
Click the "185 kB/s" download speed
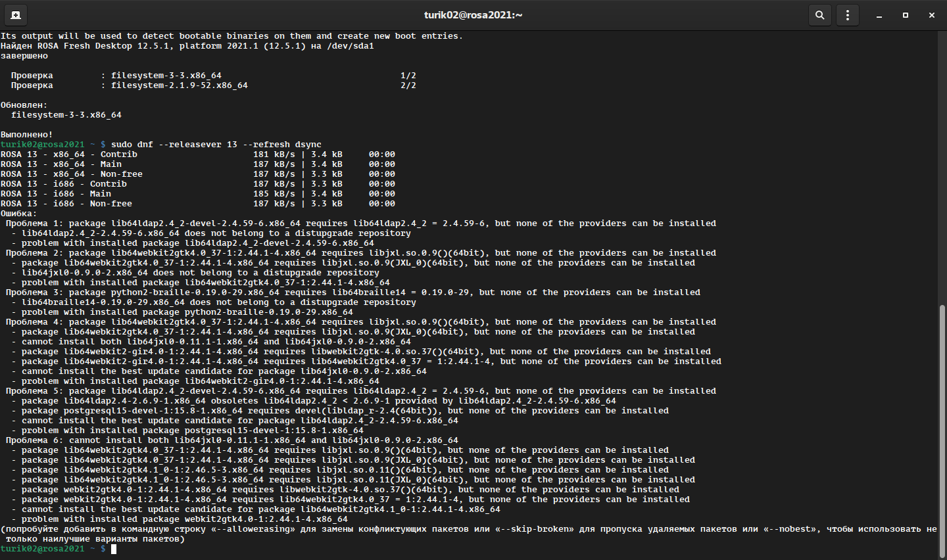tap(274, 194)
